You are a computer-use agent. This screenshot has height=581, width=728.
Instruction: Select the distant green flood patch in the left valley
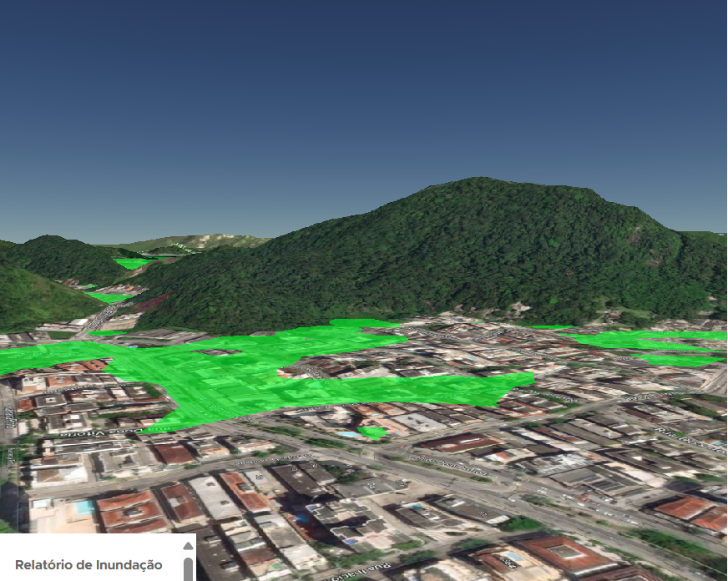(131, 263)
